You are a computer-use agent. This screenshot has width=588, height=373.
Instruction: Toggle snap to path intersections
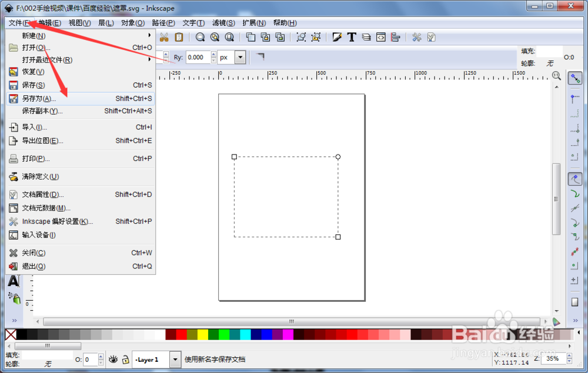[575, 208]
